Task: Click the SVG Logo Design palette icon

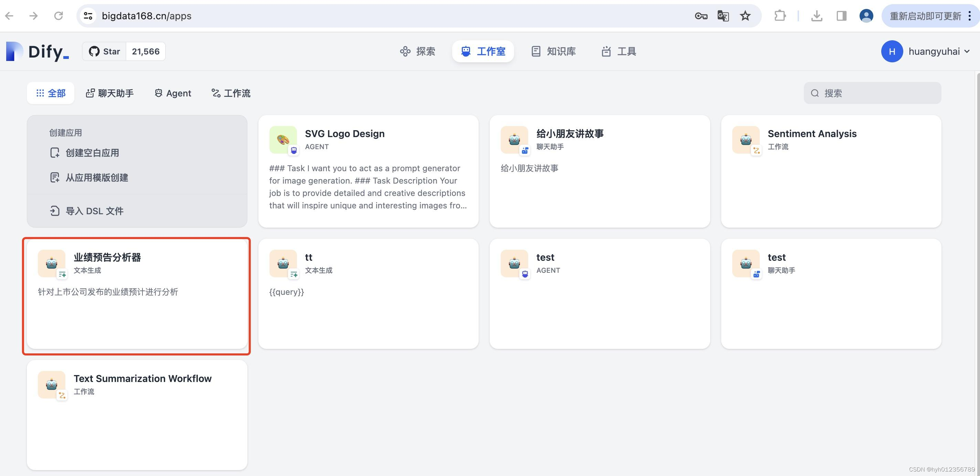Action: [x=283, y=140]
